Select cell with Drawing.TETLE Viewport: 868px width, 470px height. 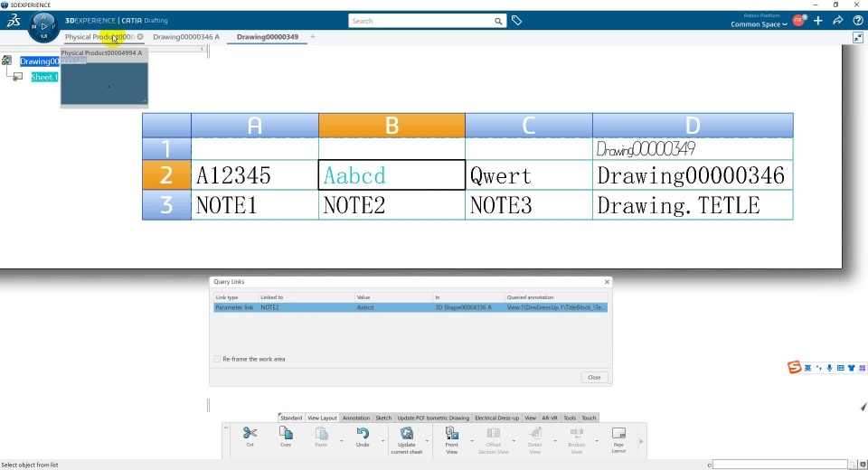tap(693, 205)
